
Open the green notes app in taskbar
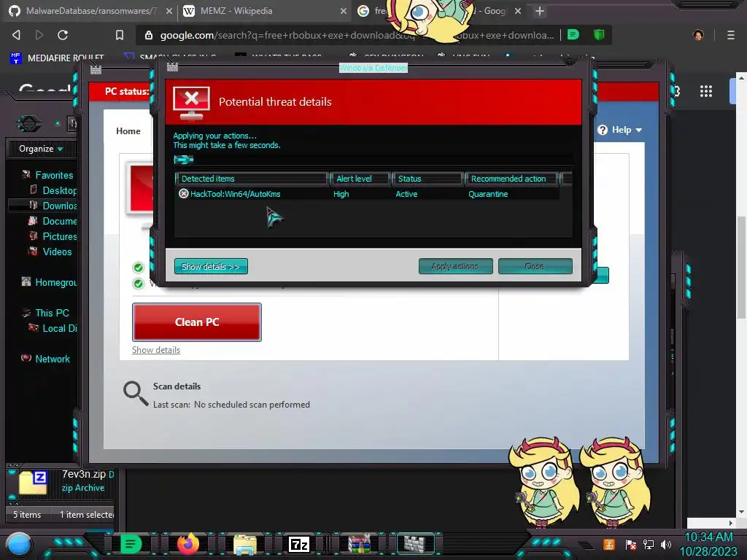131,544
